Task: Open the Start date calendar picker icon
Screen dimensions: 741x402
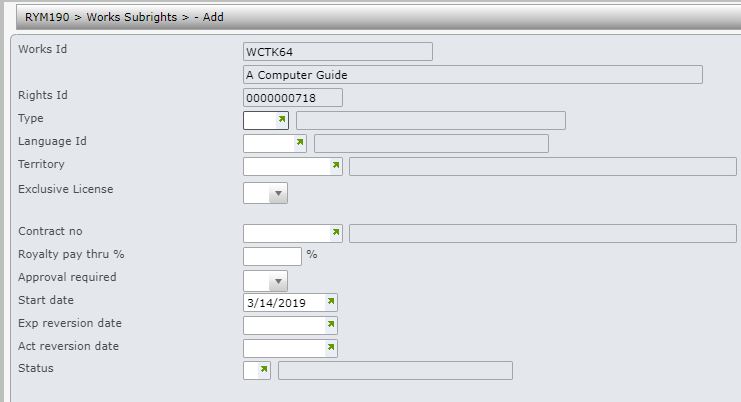Action: [331, 301]
